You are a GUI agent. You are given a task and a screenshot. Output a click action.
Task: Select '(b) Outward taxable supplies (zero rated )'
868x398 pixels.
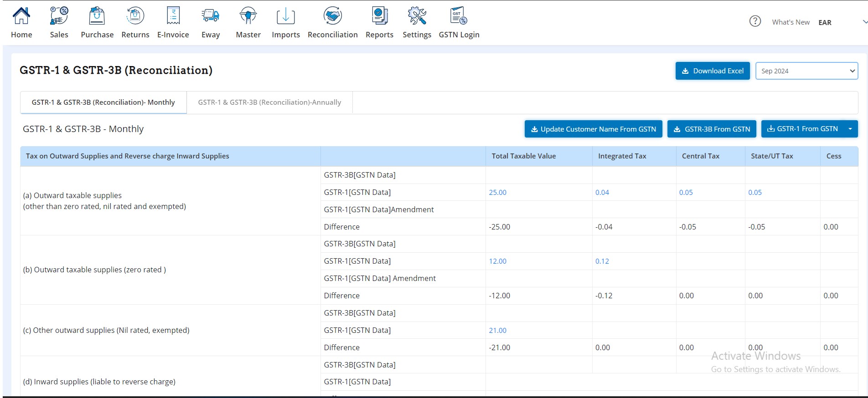94,270
